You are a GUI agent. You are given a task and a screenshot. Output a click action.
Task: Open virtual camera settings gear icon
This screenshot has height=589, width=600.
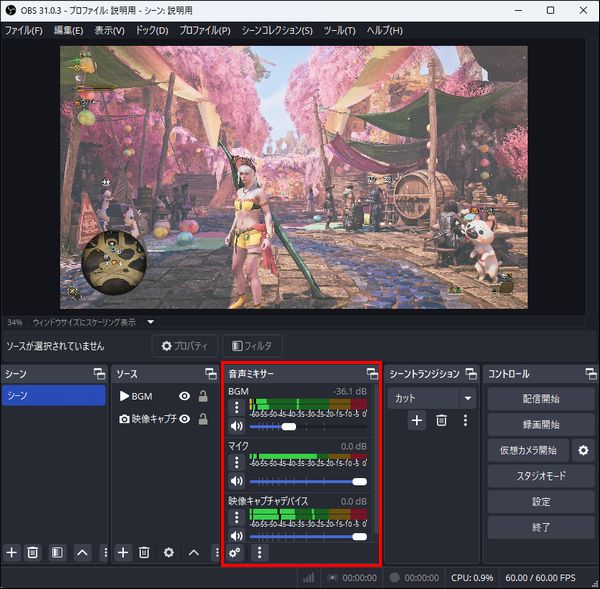[583, 450]
